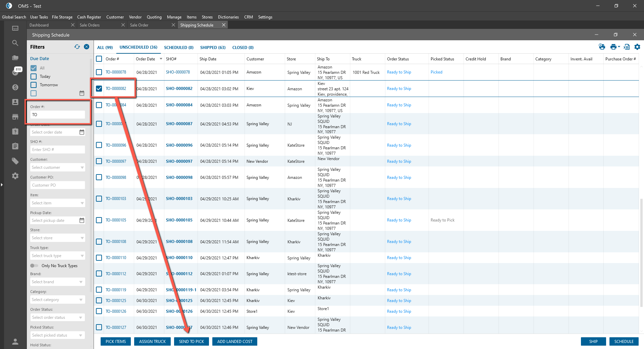Switch to the SHIPPED (63) tab
The height and width of the screenshot is (349, 644).
coord(213,48)
